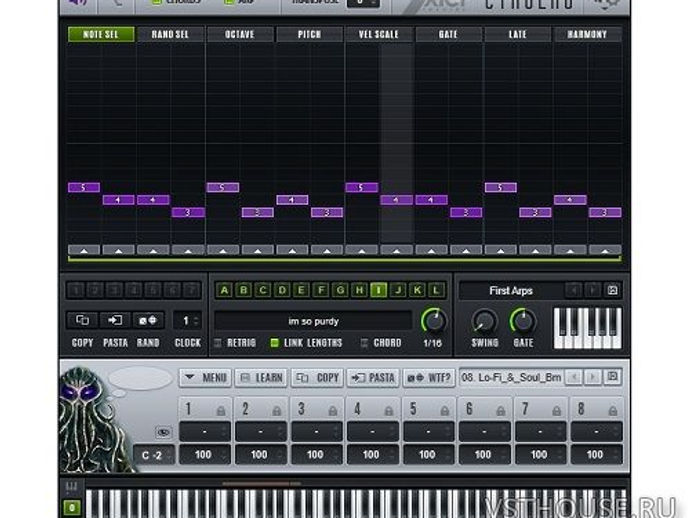Save the First Arps preset via disk icon
The width and height of the screenshot is (690, 518).
[x=612, y=290]
